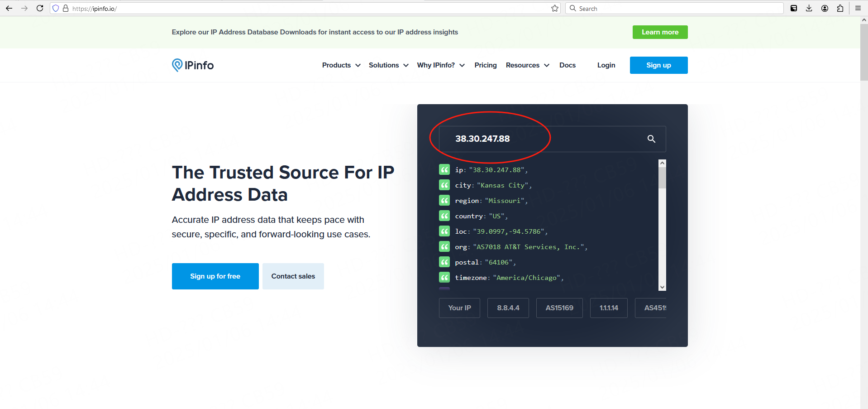Open the browser downloads icon
The width and height of the screenshot is (868, 409).
[809, 8]
